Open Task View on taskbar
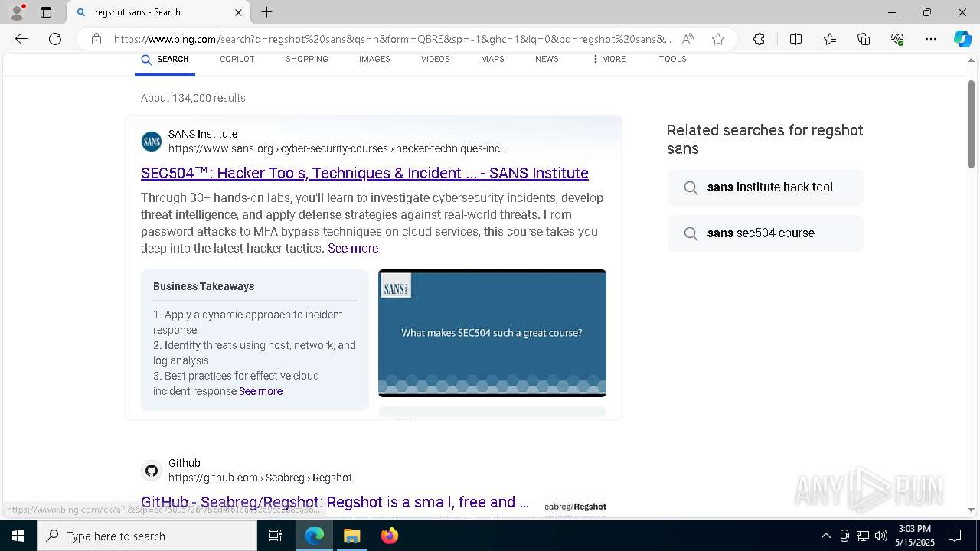Viewport: 980px width, 551px height. pyautogui.click(x=276, y=536)
